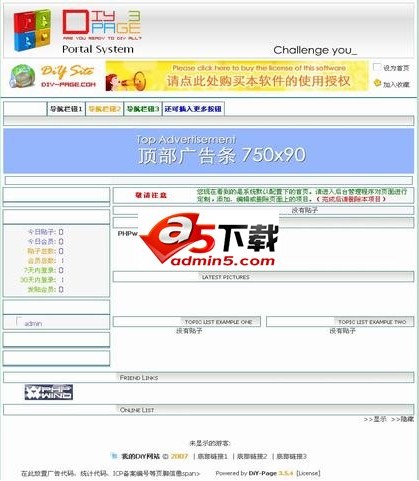Open the DiY Site diy-page.com logo

[x=52, y=76]
